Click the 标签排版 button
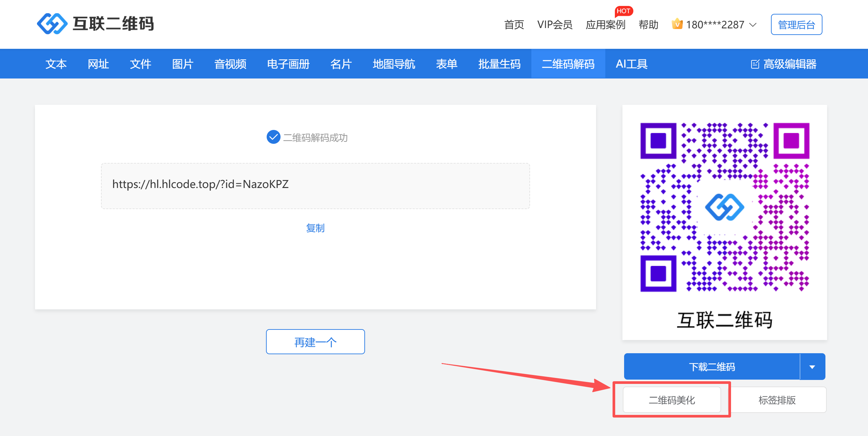This screenshot has width=868, height=436. click(777, 400)
